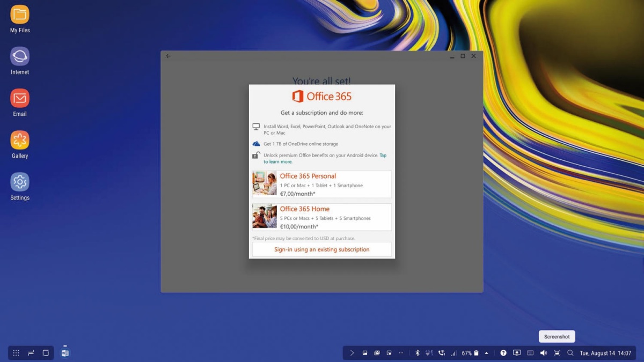
Task: Click the €10,00/month* price text
Action: (299, 226)
